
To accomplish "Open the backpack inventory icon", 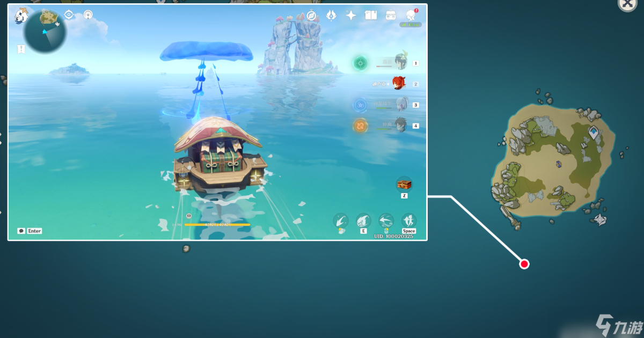I will [x=391, y=16].
